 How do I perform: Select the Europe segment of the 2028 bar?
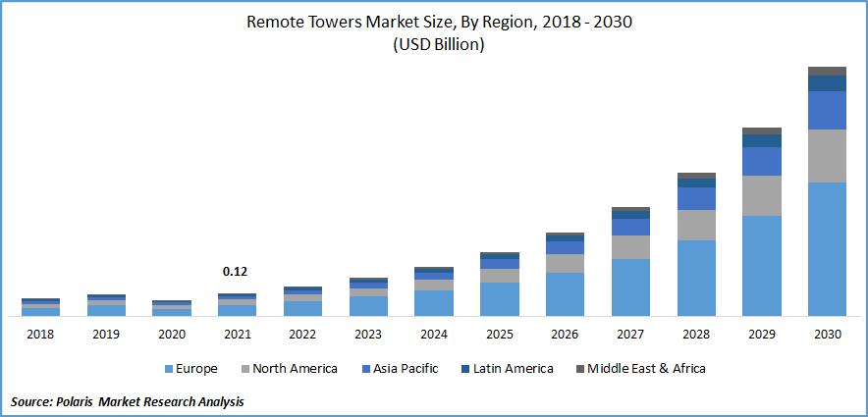tap(696, 279)
